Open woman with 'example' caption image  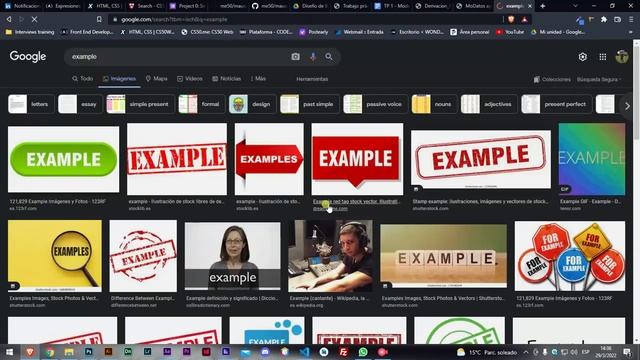[233, 256]
